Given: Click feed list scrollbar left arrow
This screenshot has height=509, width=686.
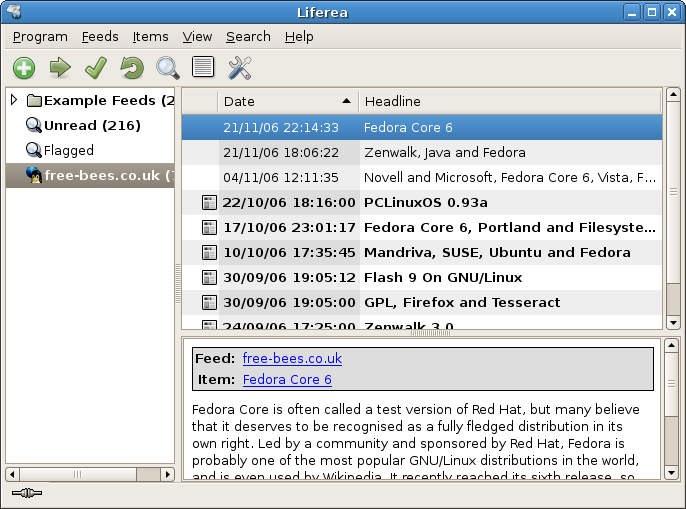Looking at the screenshot, I should tap(12, 474).
